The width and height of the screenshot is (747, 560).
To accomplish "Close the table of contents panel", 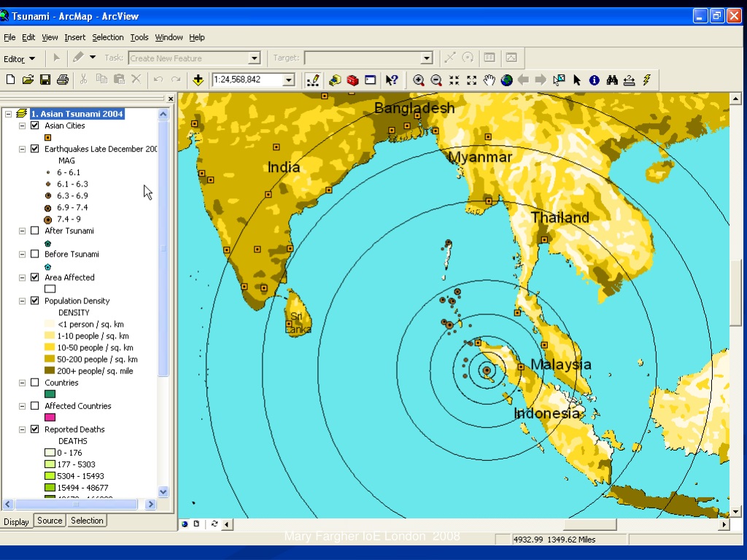I will [171, 98].
